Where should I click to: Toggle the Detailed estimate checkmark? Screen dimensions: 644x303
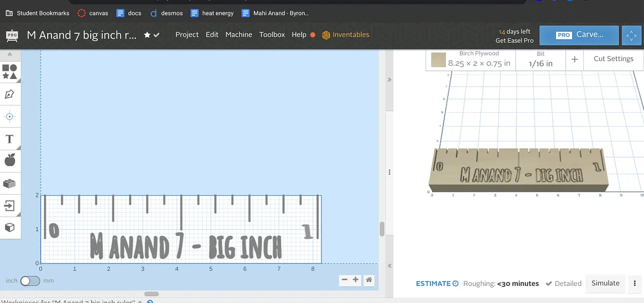[563, 284]
